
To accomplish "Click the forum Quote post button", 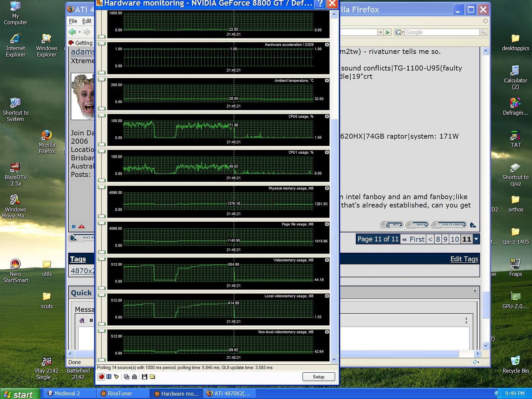I will point(417,225).
